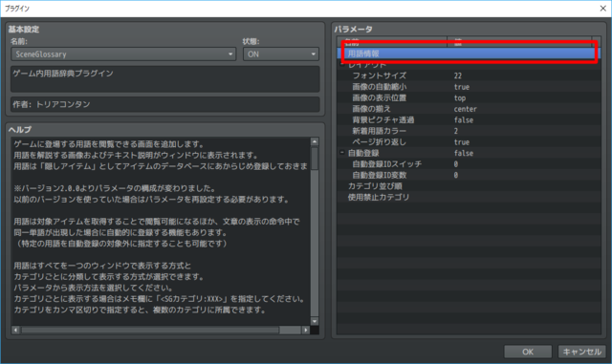Select the 使用禁止カテゴリ parameter row
The height and width of the screenshot is (364, 612).
469,197
